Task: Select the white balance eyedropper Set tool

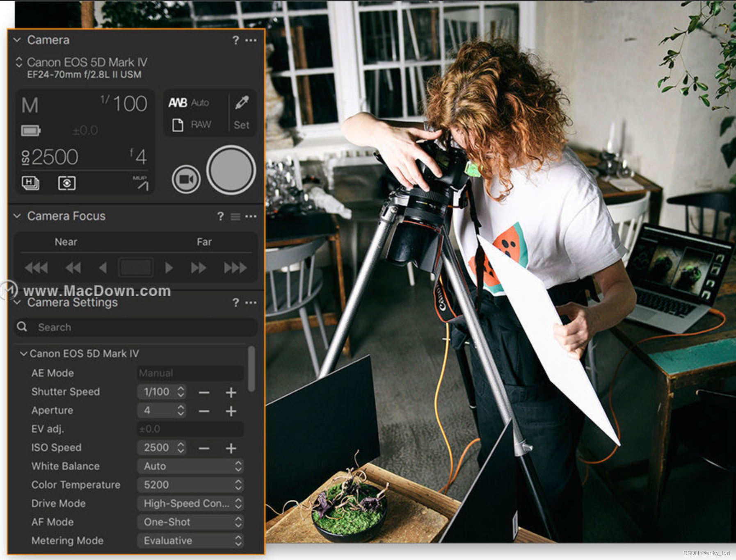Action: pos(242,113)
